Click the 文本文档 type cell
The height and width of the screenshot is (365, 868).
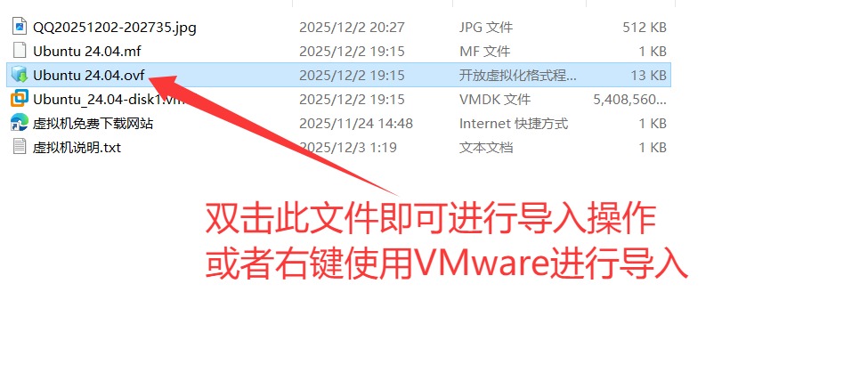pos(486,148)
